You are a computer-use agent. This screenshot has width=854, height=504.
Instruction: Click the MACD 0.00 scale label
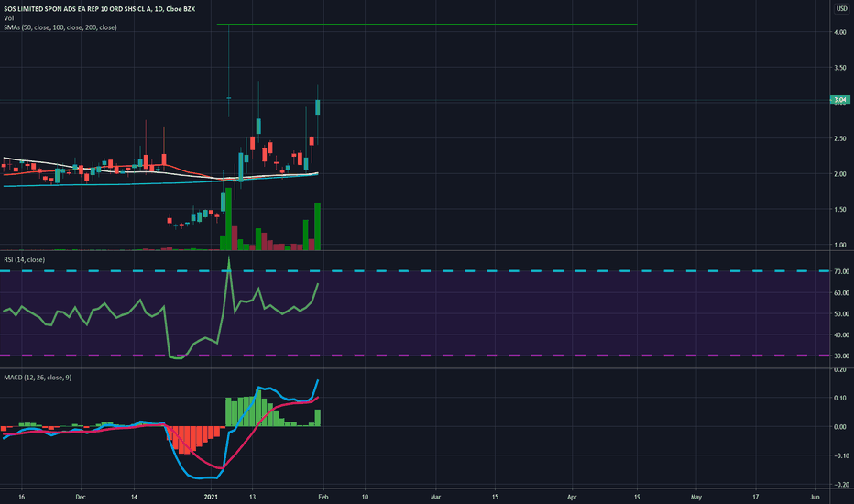pos(840,427)
